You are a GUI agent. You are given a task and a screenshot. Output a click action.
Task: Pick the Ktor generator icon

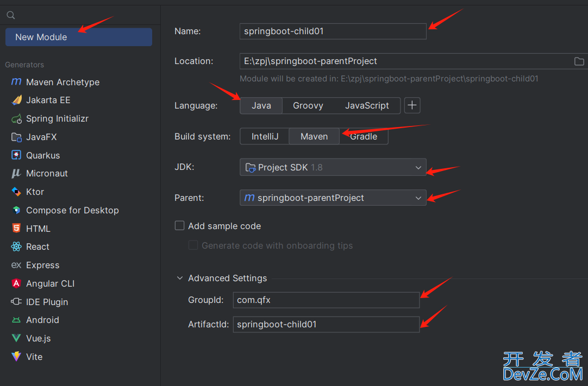pos(16,192)
